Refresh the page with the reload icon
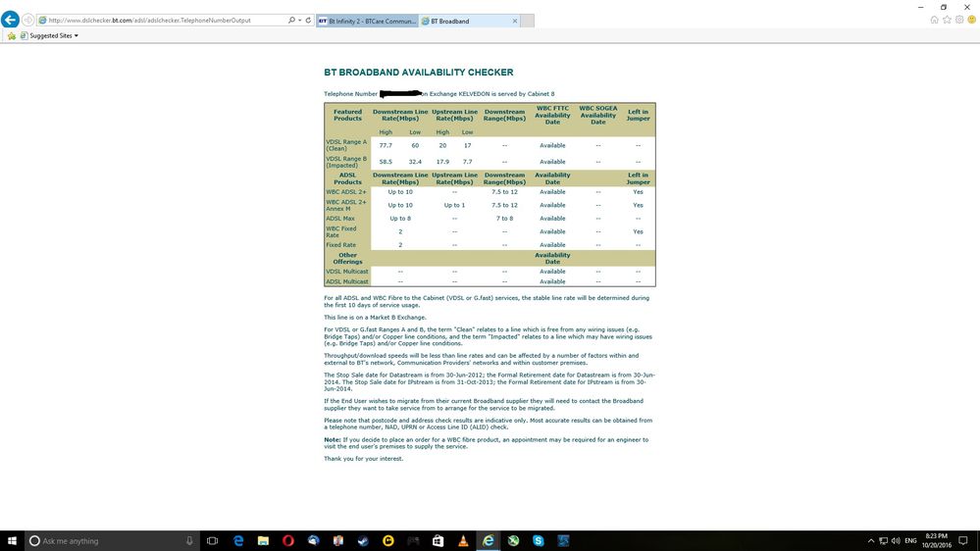Screen dimensions: 980x551 [x=308, y=21]
